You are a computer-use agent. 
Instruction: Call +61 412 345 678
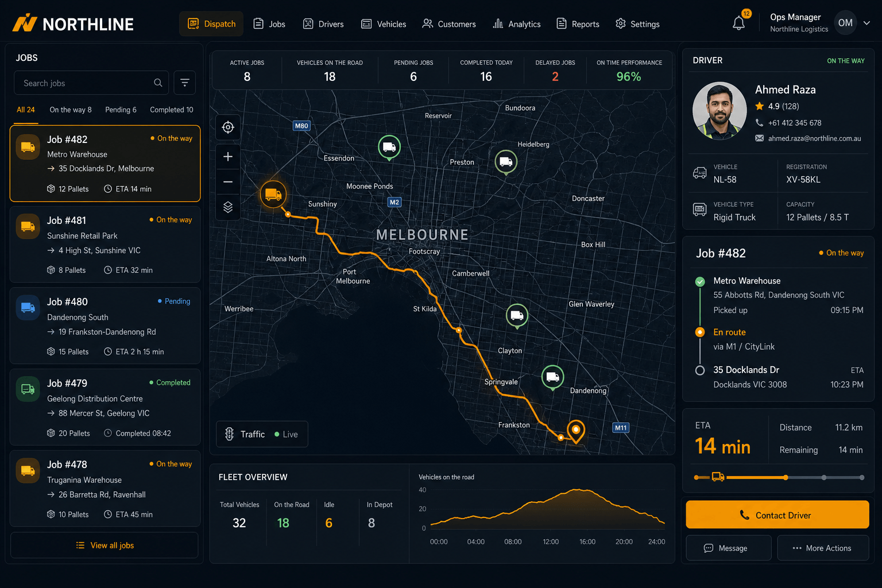tap(795, 123)
